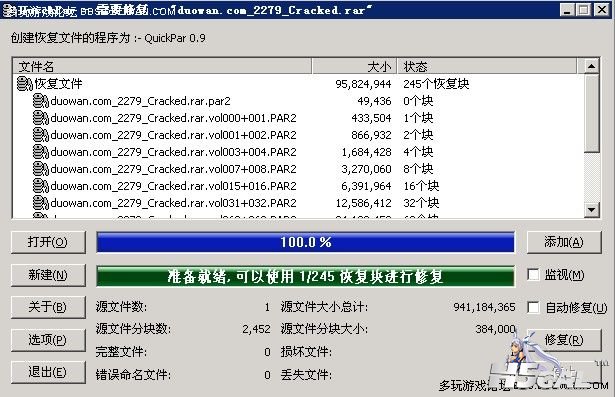Sort list by 大小 size column header
615x397 pixels.
pos(355,66)
